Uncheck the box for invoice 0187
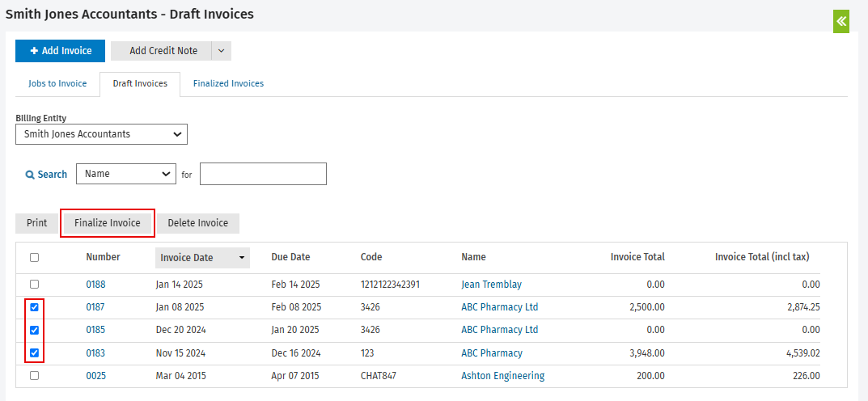This screenshot has height=401, width=868. pos(34,307)
